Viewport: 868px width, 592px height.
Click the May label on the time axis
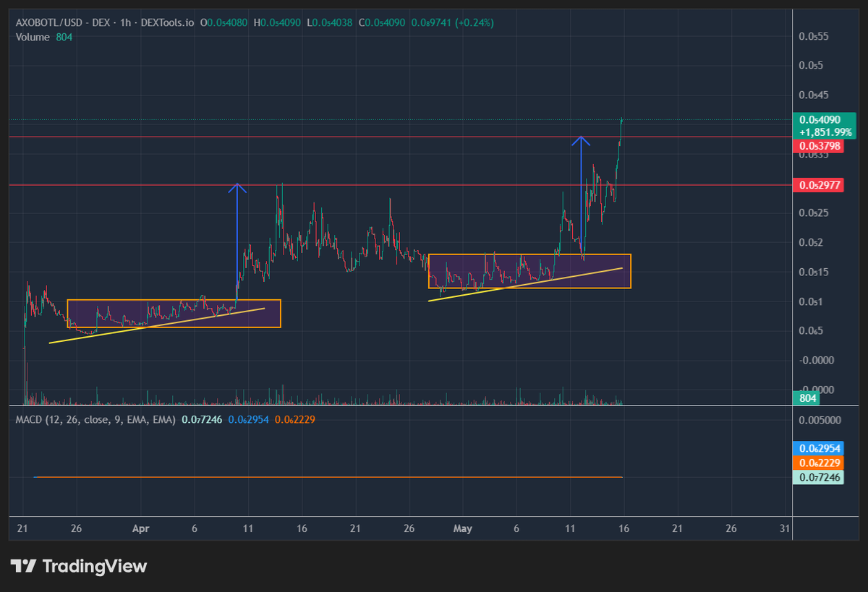pyautogui.click(x=463, y=528)
